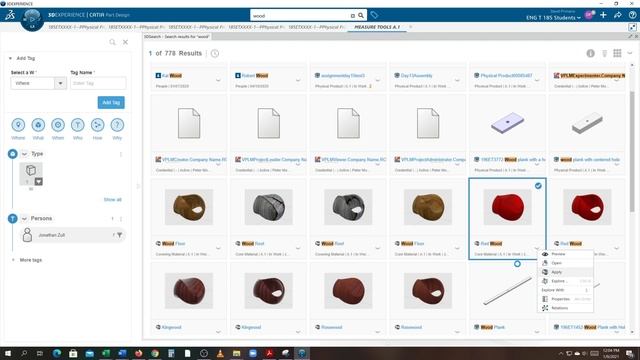Open the view options chevron beside grid icon

click(x=630, y=53)
